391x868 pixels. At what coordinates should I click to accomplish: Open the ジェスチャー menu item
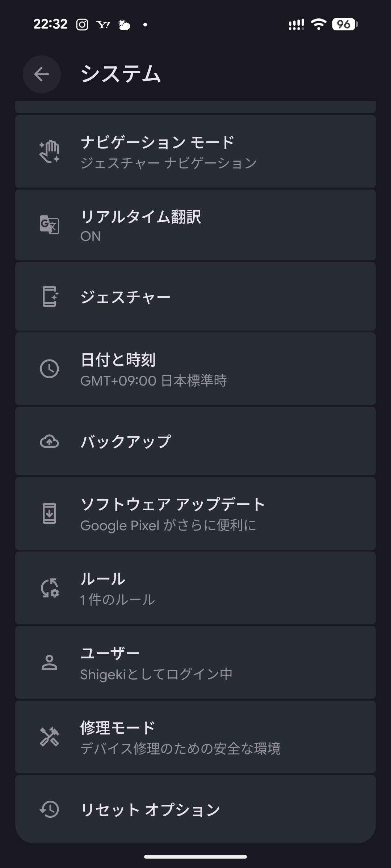195,297
